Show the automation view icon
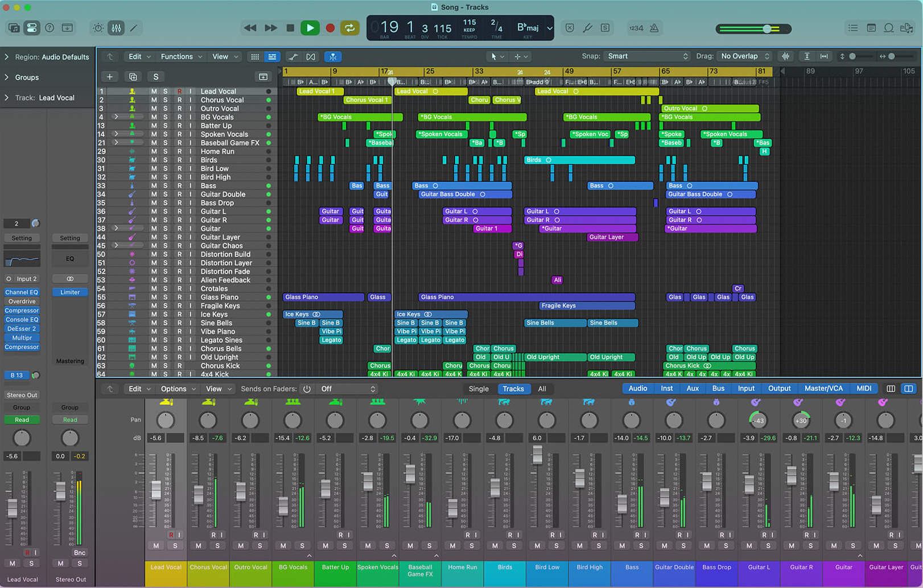This screenshot has height=588, width=923. [293, 57]
